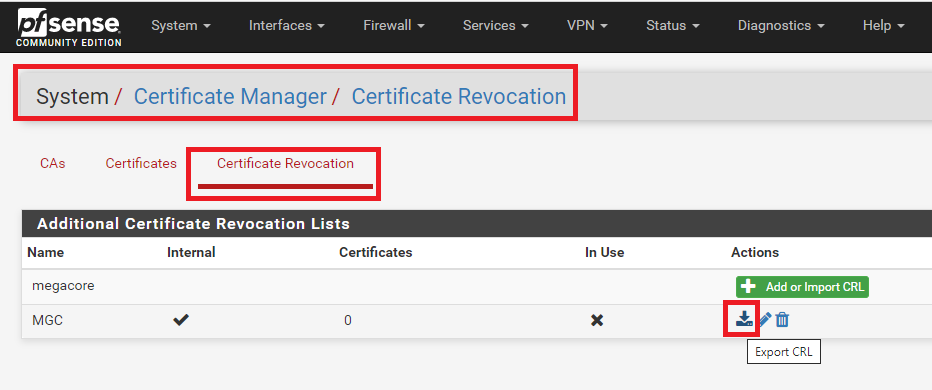Expand the Firewall menu

393,26
